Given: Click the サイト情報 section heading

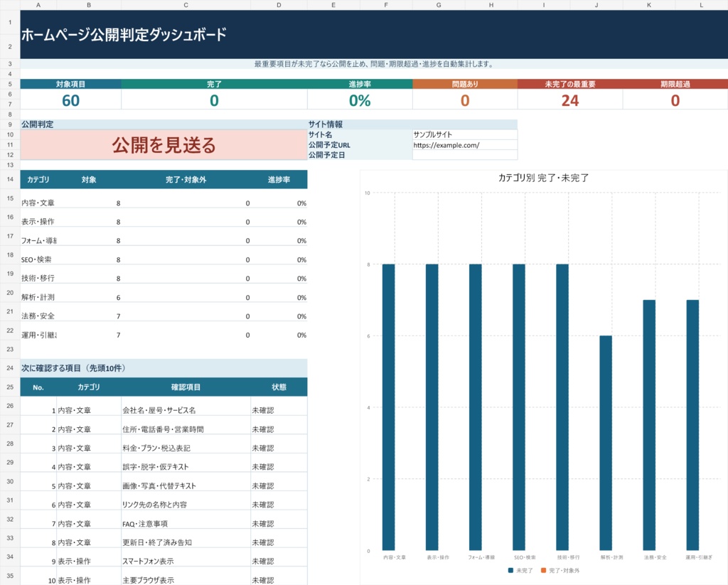Looking at the screenshot, I should click(x=326, y=124).
